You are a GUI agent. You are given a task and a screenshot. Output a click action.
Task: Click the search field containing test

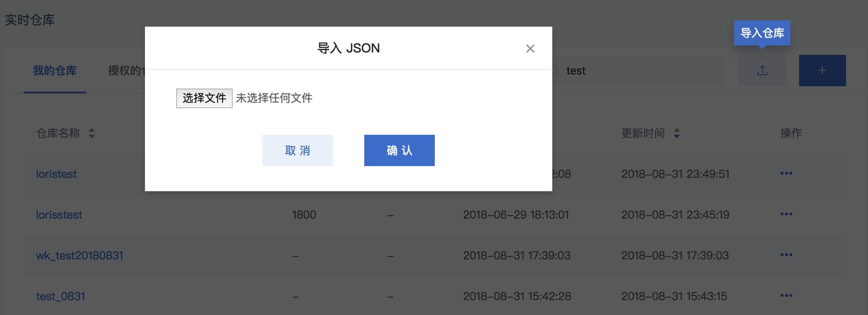[638, 71]
